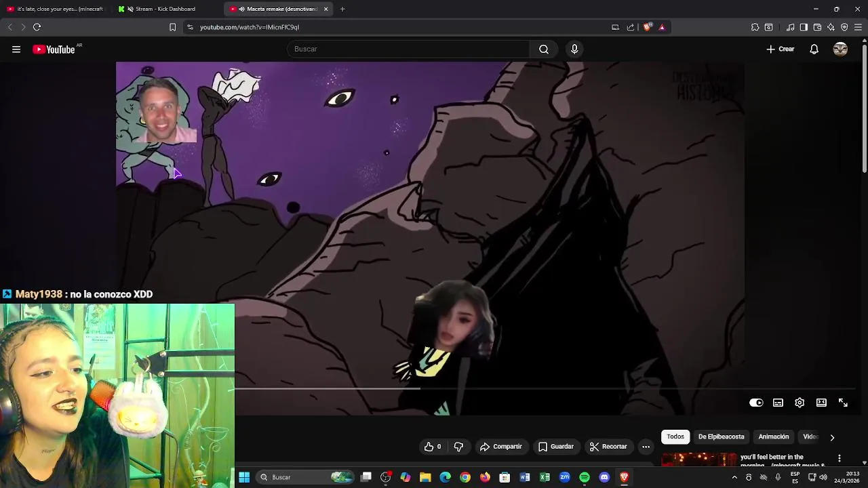Open options for recommended video "you'll feel better"
868x488 pixels.
(x=839, y=458)
